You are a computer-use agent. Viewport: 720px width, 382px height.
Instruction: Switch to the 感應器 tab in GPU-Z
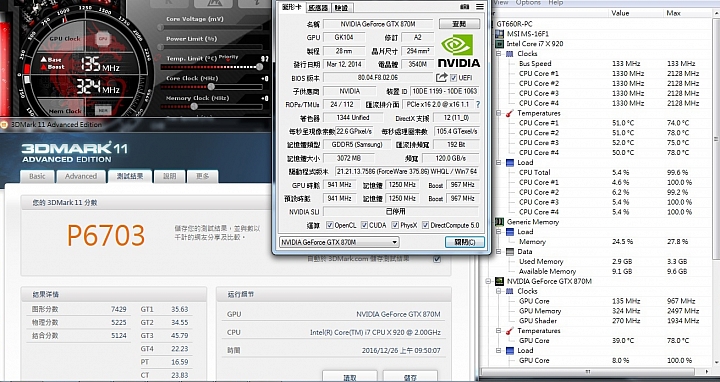(318, 8)
